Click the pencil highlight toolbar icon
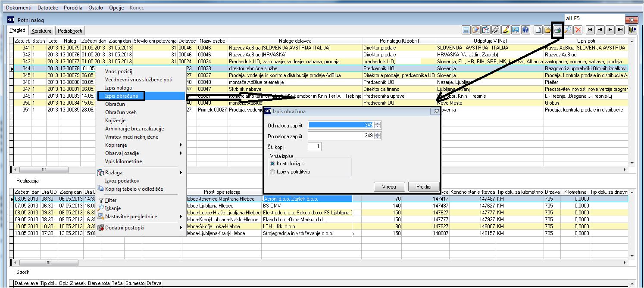Screen dimensions: 644x288 506,30
